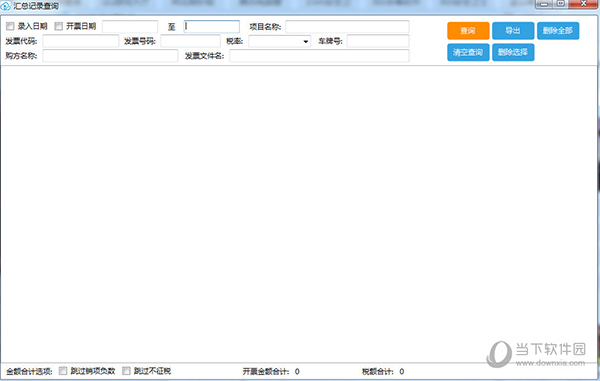Open the 税率 dropdown list
The width and height of the screenshot is (600, 381).
coord(279,41)
